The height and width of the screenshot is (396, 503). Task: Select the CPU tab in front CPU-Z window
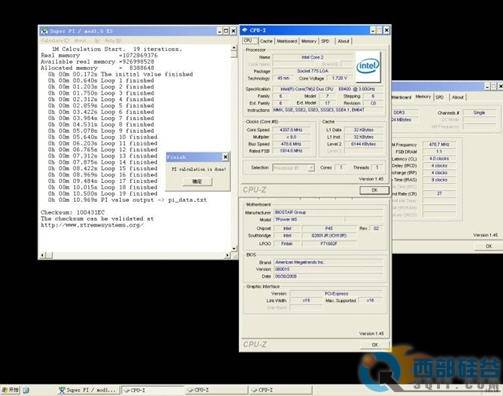250,40
